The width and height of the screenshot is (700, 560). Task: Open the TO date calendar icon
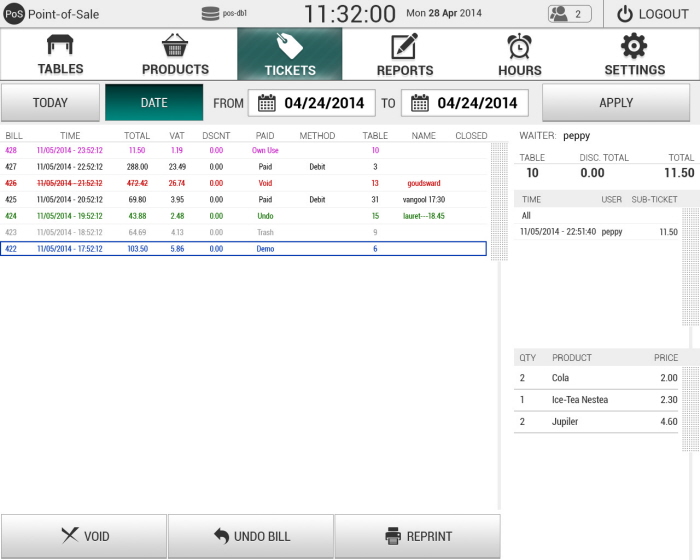coord(420,103)
